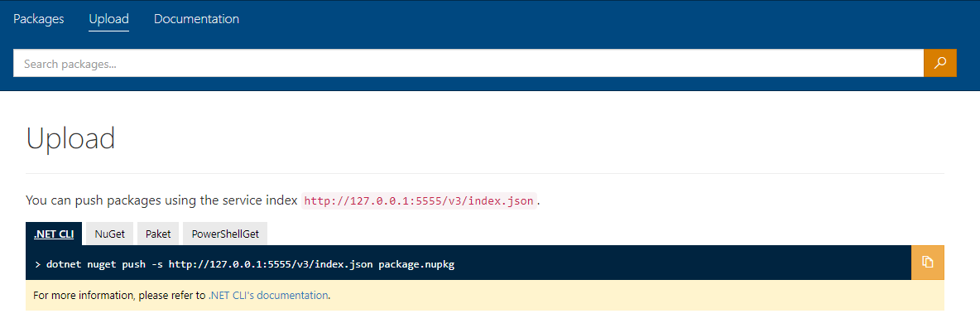This screenshot has height=328, width=980.
Task: Open the Documentation navigation item
Action: click(196, 19)
